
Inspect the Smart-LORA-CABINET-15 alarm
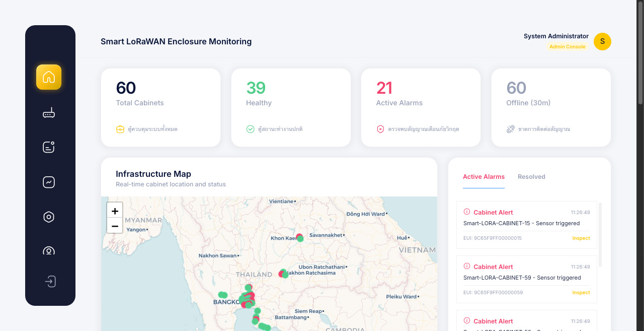[x=581, y=238]
